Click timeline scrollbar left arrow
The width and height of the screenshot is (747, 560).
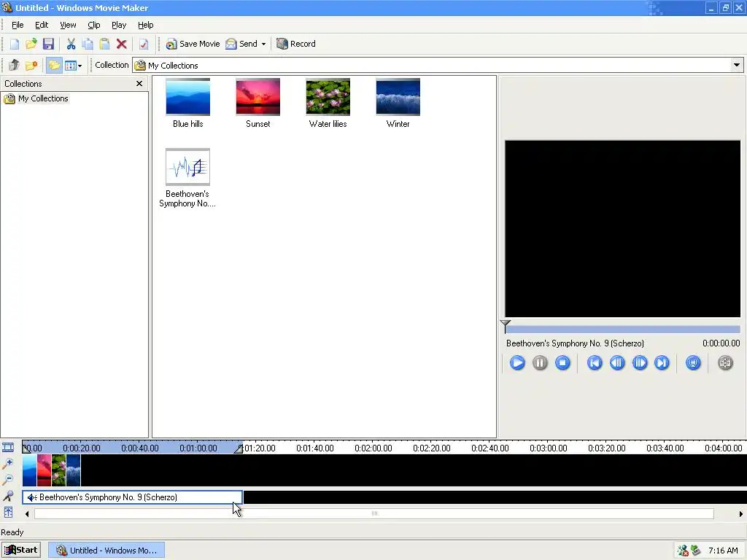click(x=27, y=514)
